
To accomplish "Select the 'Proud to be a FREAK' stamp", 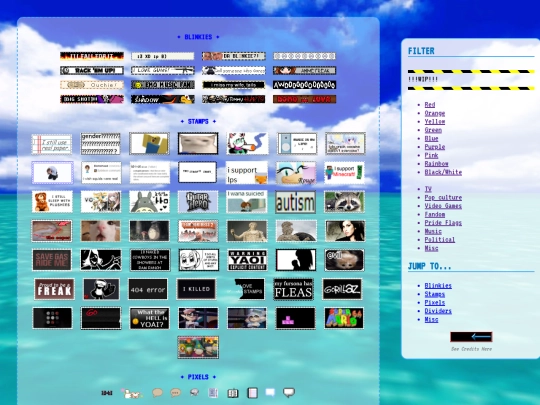I will pyautogui.click(x=54, y=289).
